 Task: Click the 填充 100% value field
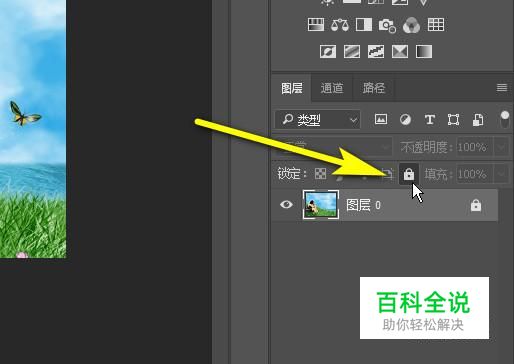click(475, 174)
